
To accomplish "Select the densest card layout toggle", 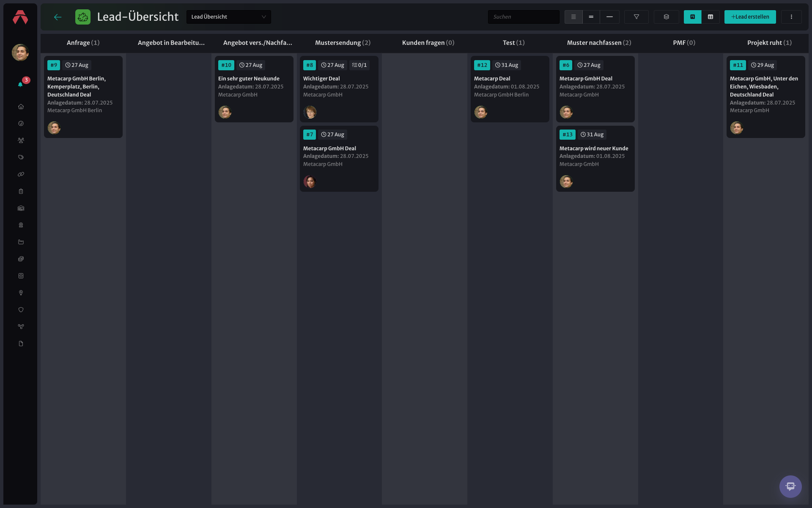I will click(573, 17).
